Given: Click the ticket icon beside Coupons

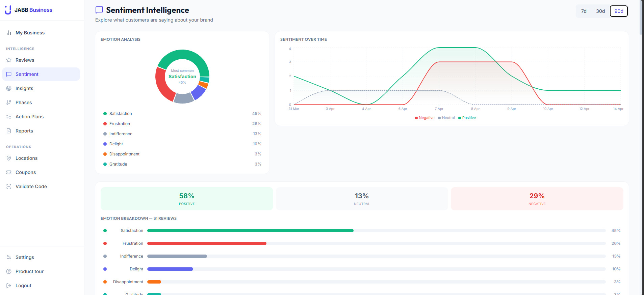Looking at the screenshot, I should (9, 172).
